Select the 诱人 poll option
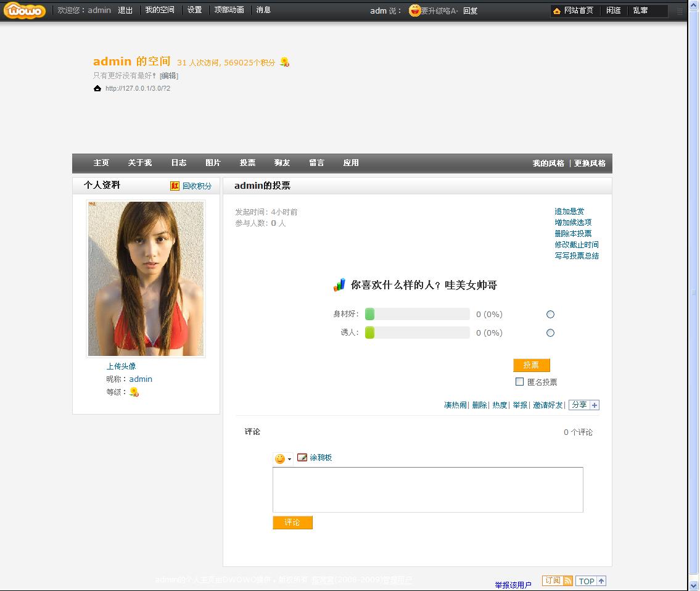 [551, 333]
